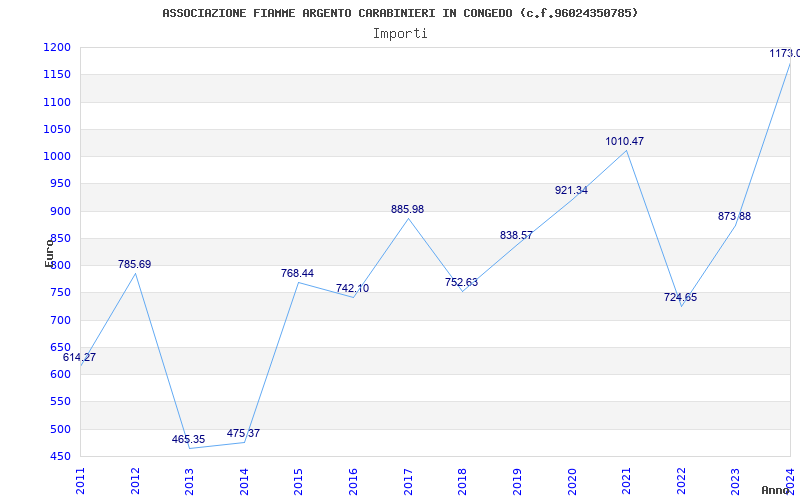Select the 768.44 data label

pos(297,273)
